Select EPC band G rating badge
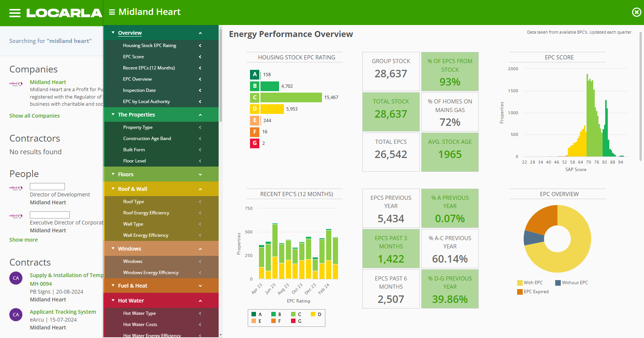Screen dimensions: 644x338 click(x=254, y=143)
